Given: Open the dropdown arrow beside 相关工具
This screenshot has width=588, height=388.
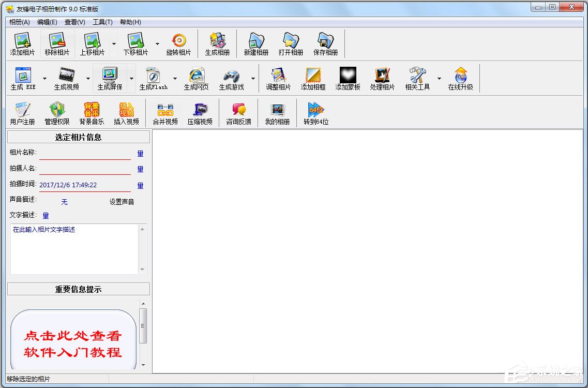Looking at the screenshot, I should pos(439,79).
